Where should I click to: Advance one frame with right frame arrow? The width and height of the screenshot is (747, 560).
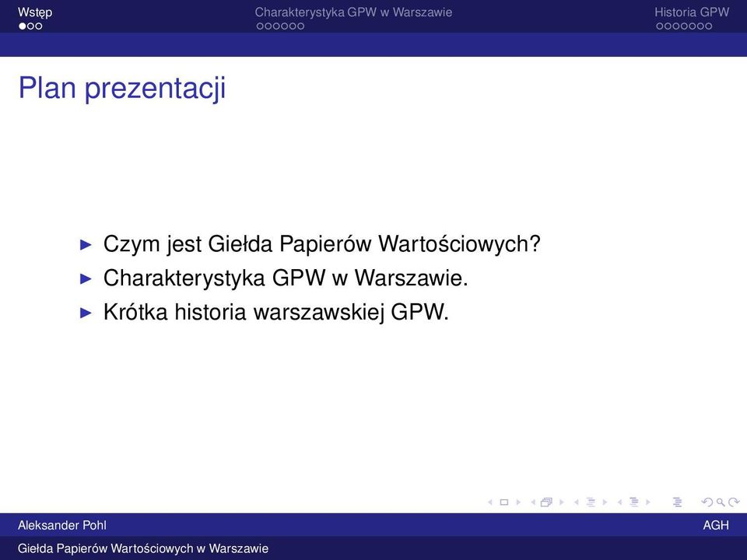pos(562,502)
